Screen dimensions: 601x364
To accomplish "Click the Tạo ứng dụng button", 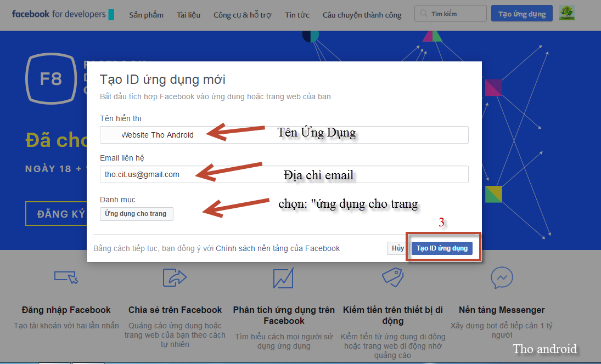I will click(521, 13).
